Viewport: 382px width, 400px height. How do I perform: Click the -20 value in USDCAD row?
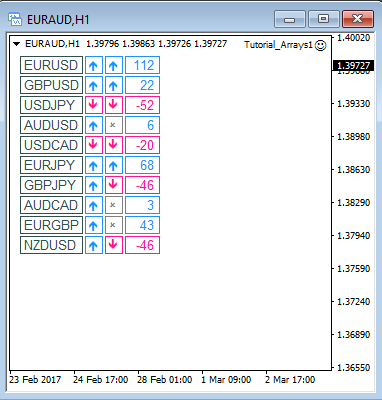142,145
